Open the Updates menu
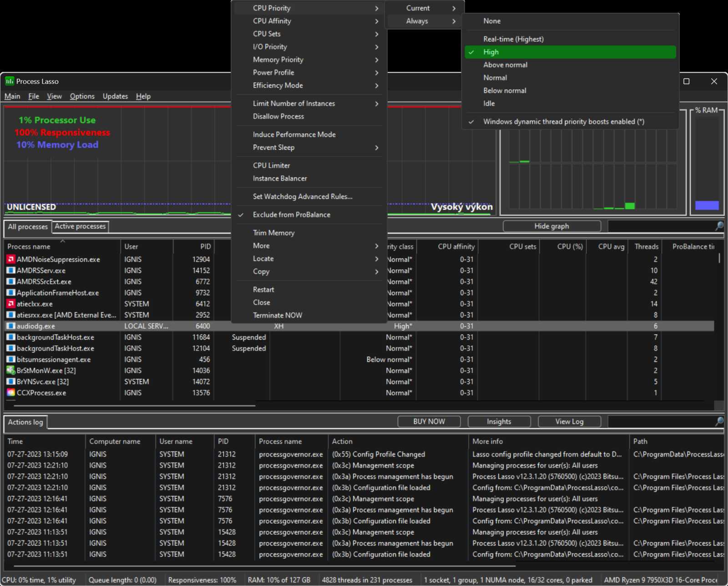 pyautogui.click(x=115, y=96)
